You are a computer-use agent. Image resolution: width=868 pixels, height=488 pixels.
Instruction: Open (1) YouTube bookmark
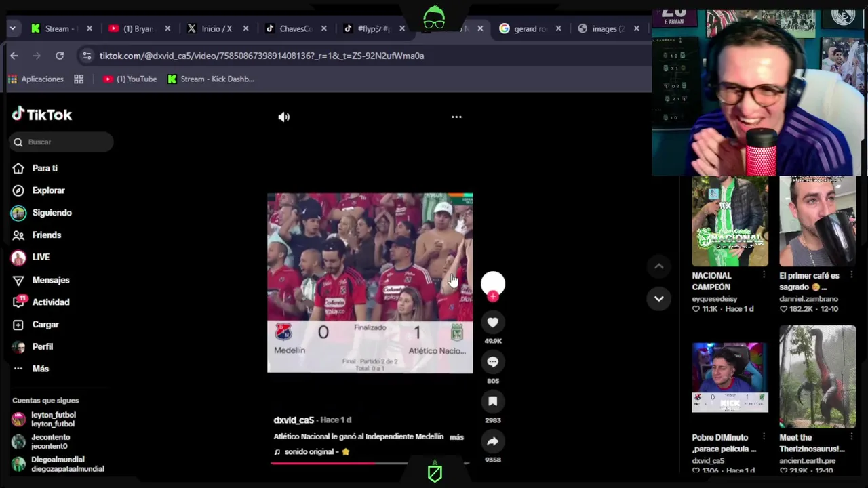click(130, 79)
